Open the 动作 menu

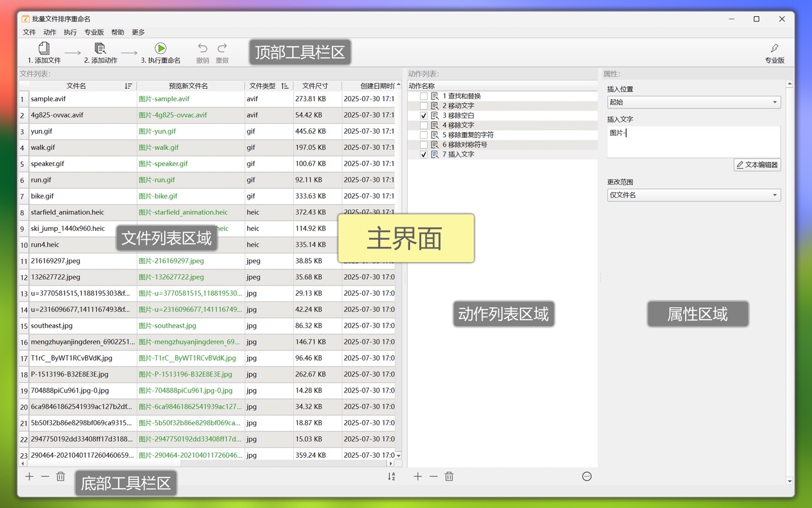click(x=50, y=33)
